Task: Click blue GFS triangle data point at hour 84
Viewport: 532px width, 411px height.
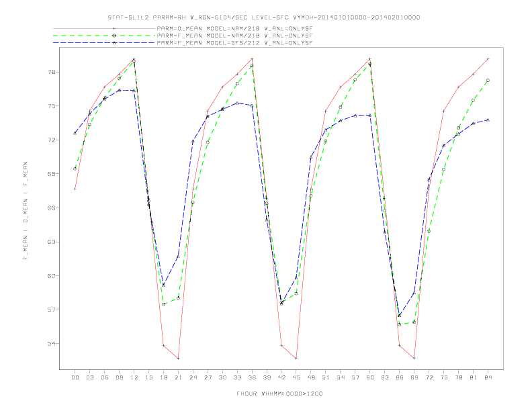Action: tap(488, 120)
